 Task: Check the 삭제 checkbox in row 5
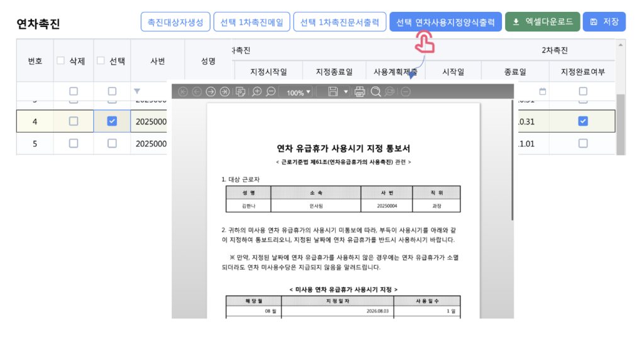coord(74,143)
